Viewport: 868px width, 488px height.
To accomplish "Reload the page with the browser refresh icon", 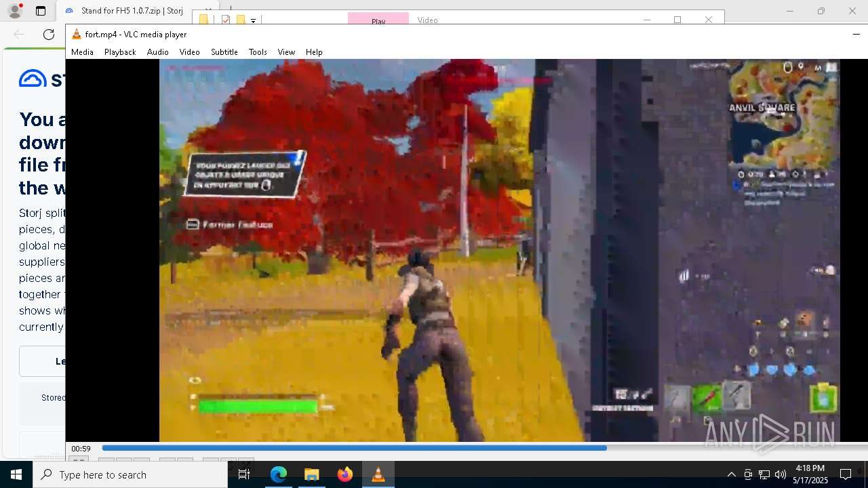I will click(49, 35).
